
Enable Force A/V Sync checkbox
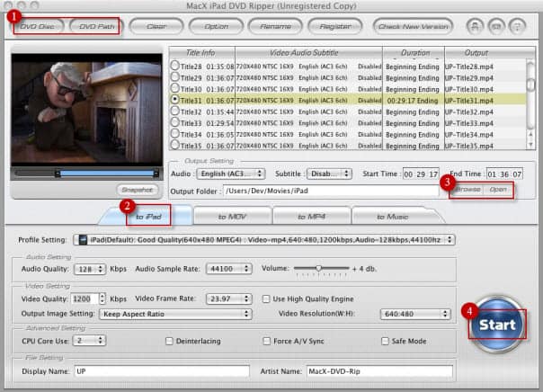pyautogui.click(x=266, y=341)
